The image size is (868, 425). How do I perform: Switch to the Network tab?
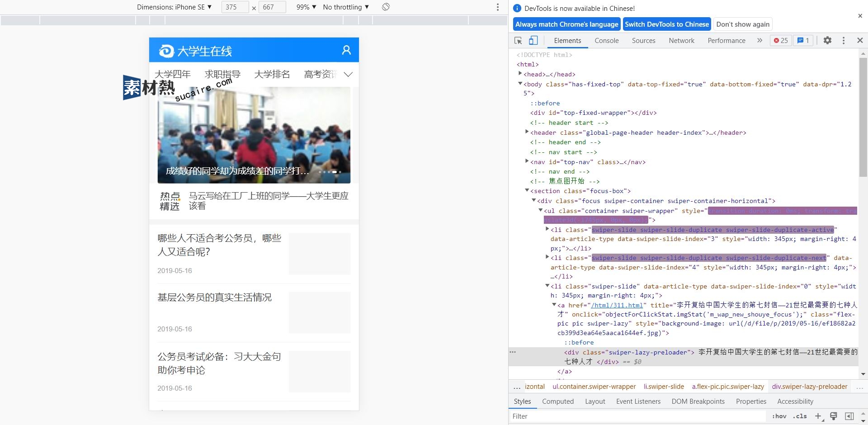pos(681,41)
